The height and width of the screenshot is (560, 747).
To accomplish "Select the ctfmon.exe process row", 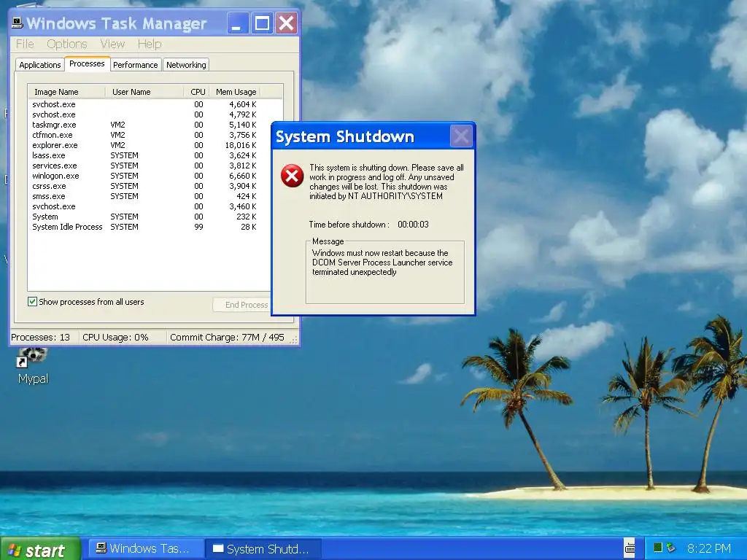I will [x=144, y=135].
